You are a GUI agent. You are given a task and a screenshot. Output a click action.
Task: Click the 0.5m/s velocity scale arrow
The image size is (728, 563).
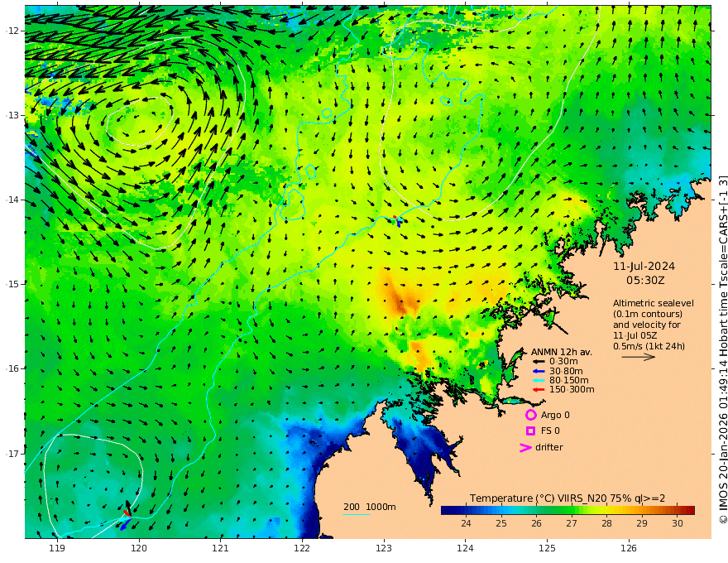639,357
